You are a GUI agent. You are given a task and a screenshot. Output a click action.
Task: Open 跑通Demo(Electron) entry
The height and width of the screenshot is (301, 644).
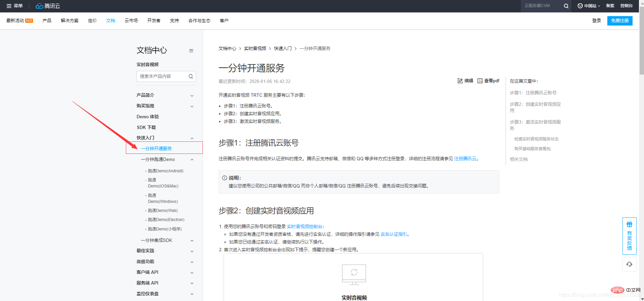[x=166, y=220]
